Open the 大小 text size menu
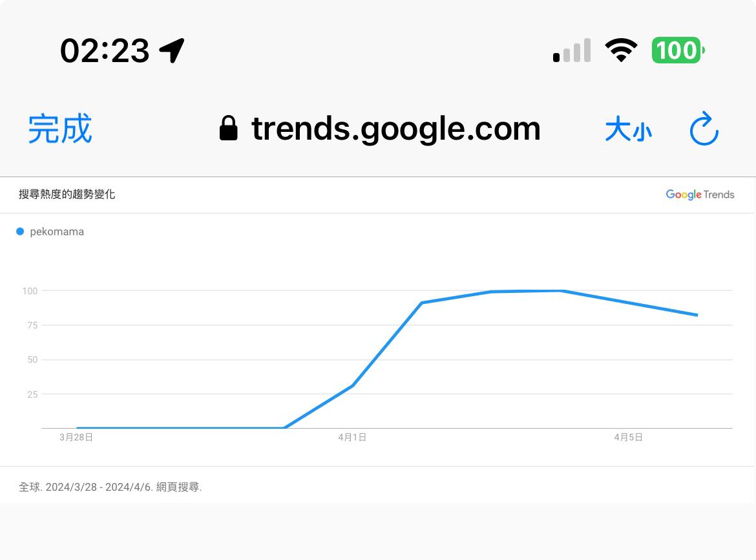The width and height of the screenshot is (756, 560). pyautogui.click(x=628, y=130)
